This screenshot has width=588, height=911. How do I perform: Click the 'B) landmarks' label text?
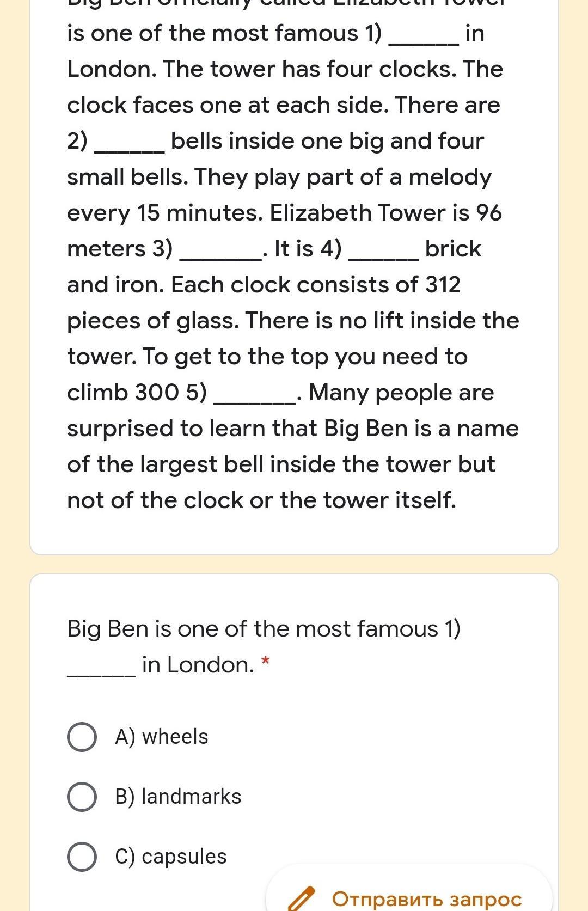[178, 797]
